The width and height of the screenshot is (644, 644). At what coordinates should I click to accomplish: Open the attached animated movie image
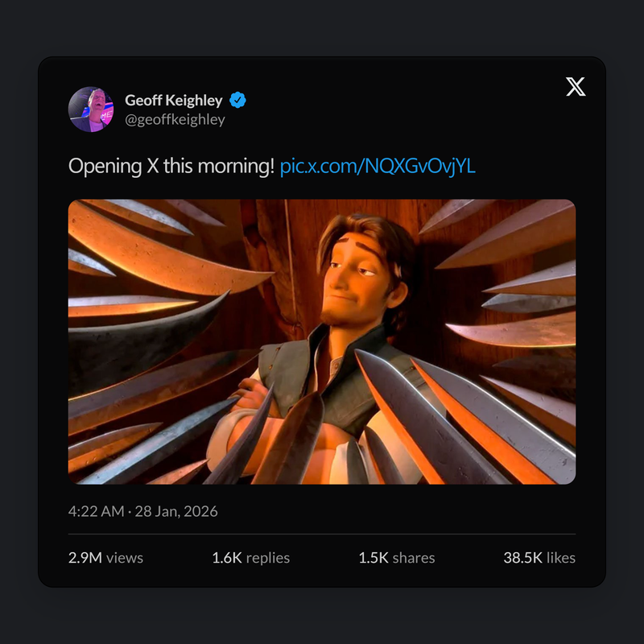(x=322, y=341)
